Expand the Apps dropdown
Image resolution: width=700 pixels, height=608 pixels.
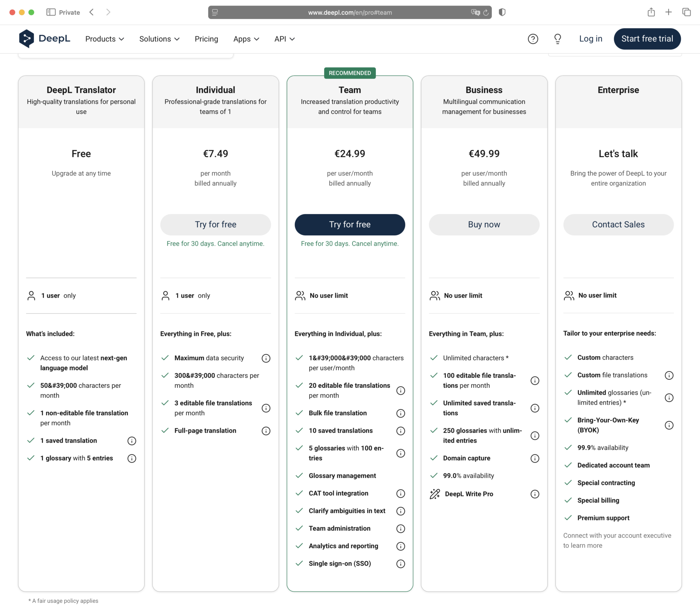pyautogui.click(x=246, y=39)
